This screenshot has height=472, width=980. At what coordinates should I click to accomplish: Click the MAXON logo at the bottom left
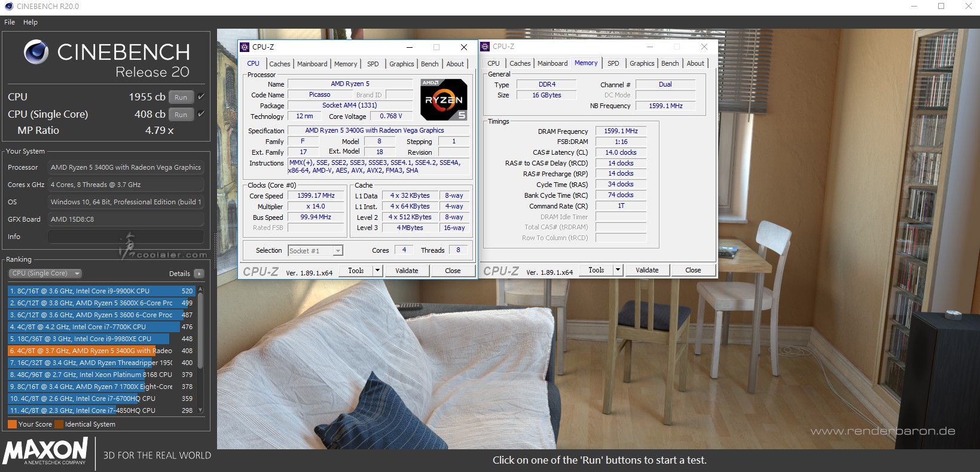45,451
